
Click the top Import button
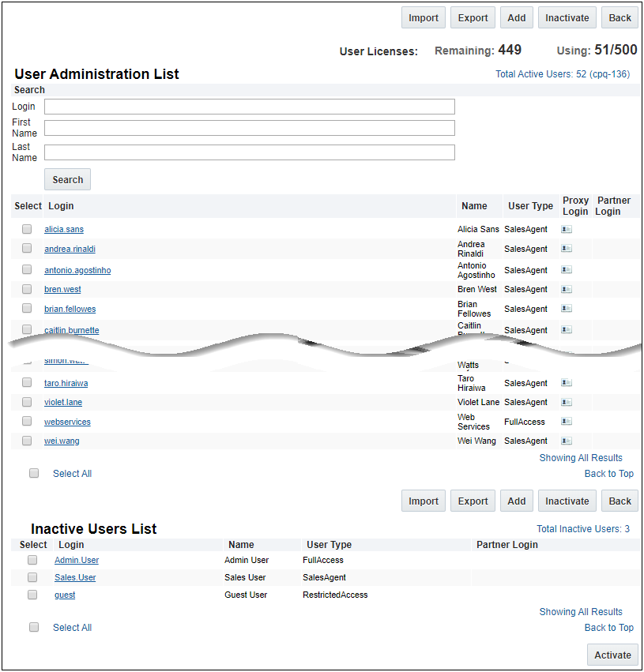tap(424, 17)
